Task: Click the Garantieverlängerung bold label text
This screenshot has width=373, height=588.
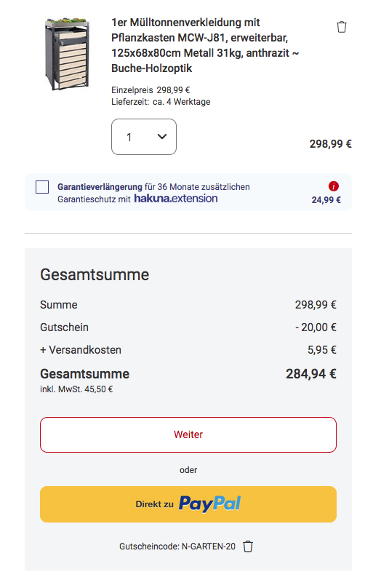Action: 100,187
